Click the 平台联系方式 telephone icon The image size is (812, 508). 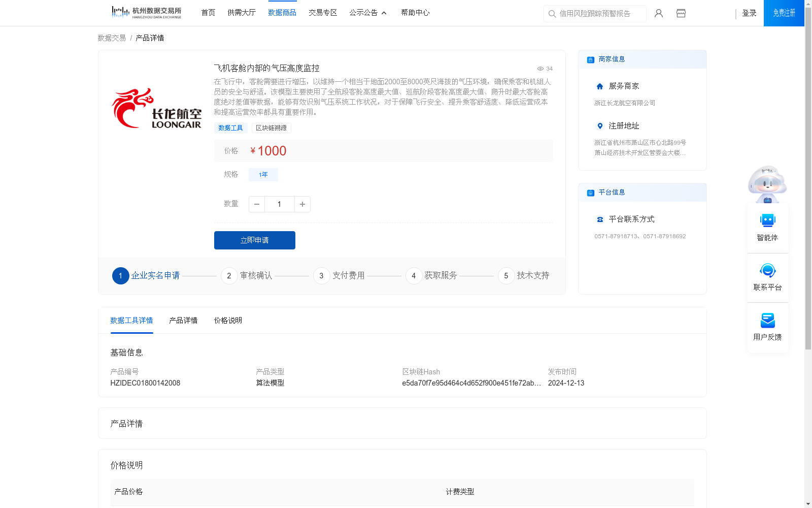tap(600, 219)
